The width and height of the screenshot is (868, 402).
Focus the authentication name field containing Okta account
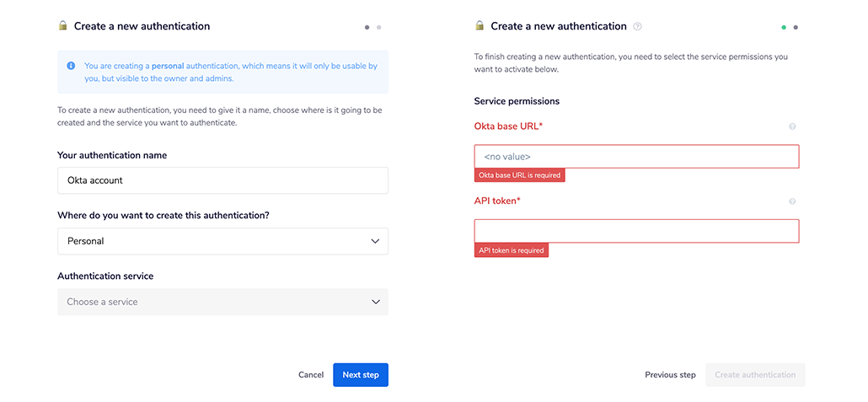[x=222, y=180]
